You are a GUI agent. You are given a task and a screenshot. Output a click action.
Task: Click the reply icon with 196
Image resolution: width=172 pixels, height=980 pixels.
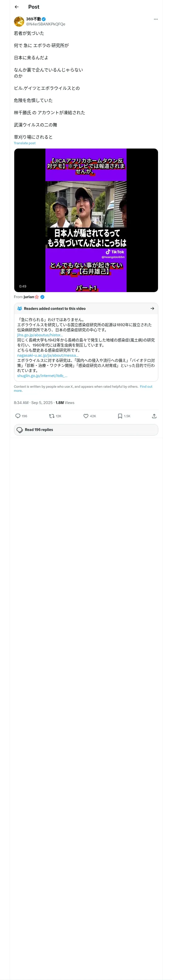(x=18, y=416)
